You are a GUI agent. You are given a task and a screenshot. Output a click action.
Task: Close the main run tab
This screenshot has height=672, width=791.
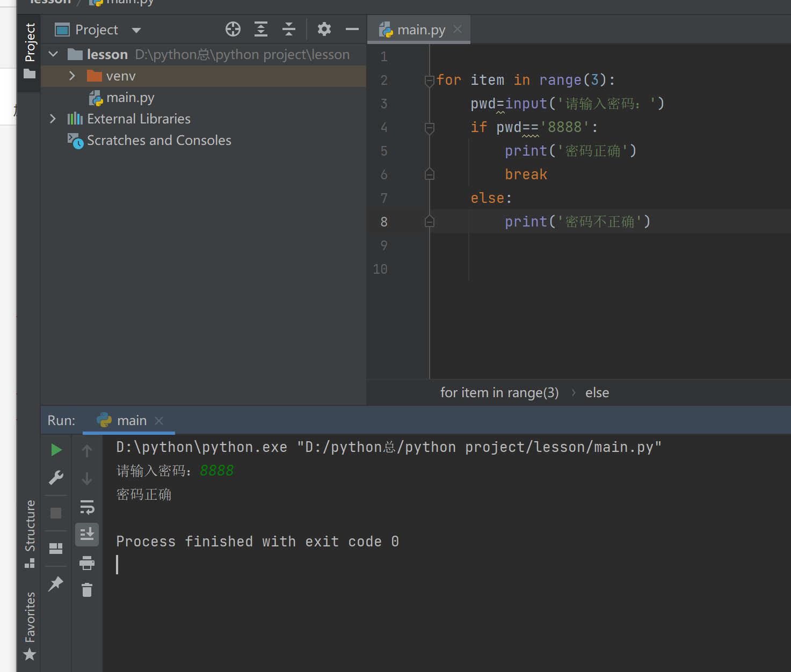(x=159, y=421)
